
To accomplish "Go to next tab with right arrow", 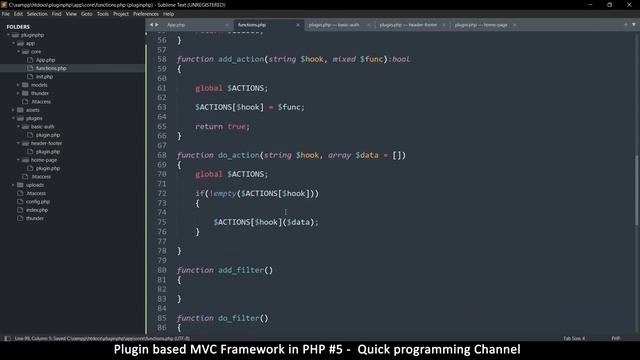I will click(x=157, y=25).
